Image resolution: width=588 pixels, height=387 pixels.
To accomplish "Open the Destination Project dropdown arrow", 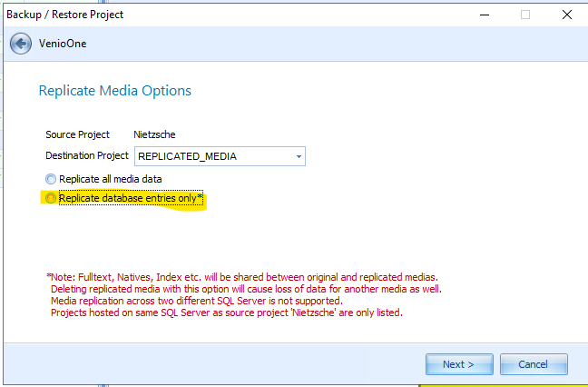I will (x=299, y=156).
